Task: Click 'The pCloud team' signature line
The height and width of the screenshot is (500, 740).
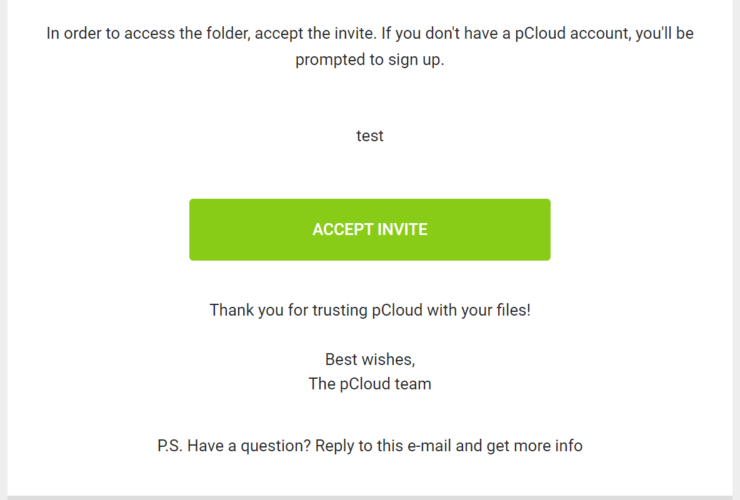Action: point(370,384)
